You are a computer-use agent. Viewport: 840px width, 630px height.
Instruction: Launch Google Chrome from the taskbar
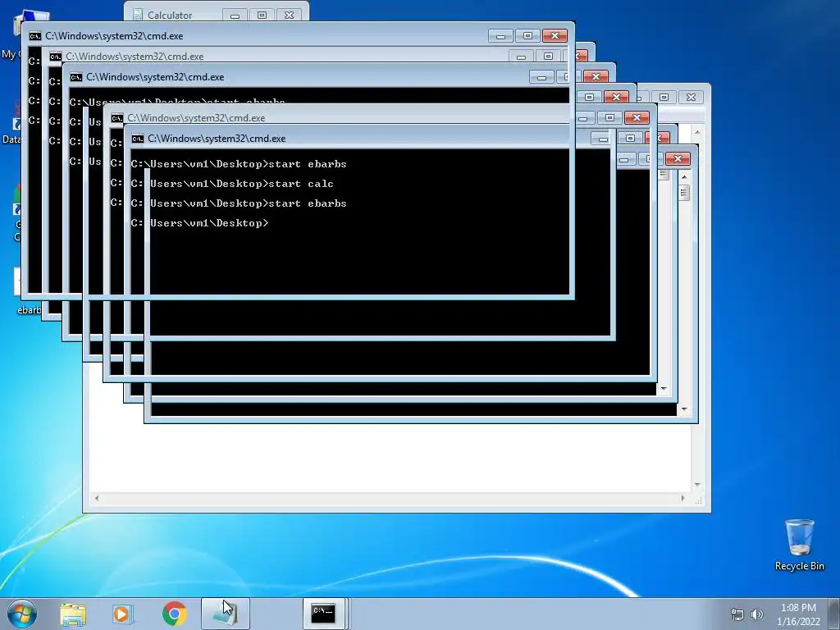[x=174, y=614]
